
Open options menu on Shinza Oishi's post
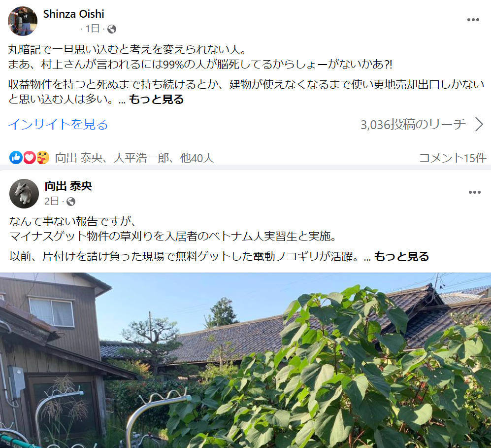click(473, 20)
